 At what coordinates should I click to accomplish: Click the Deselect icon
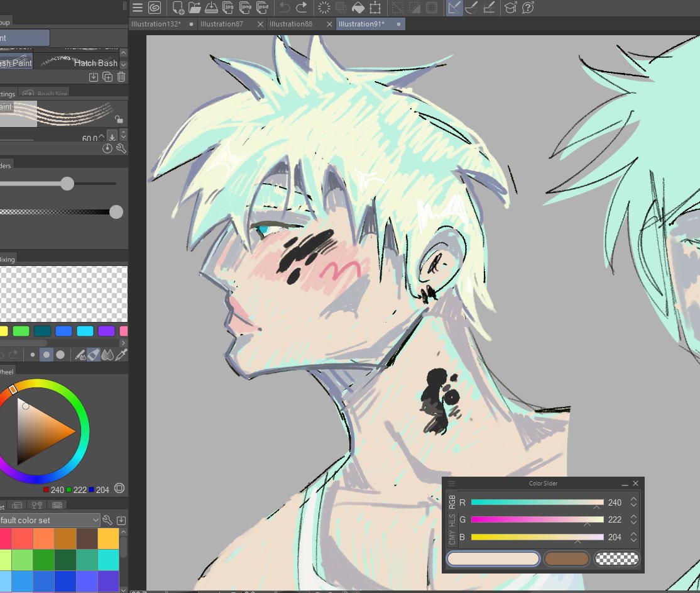tap(397, 8)
